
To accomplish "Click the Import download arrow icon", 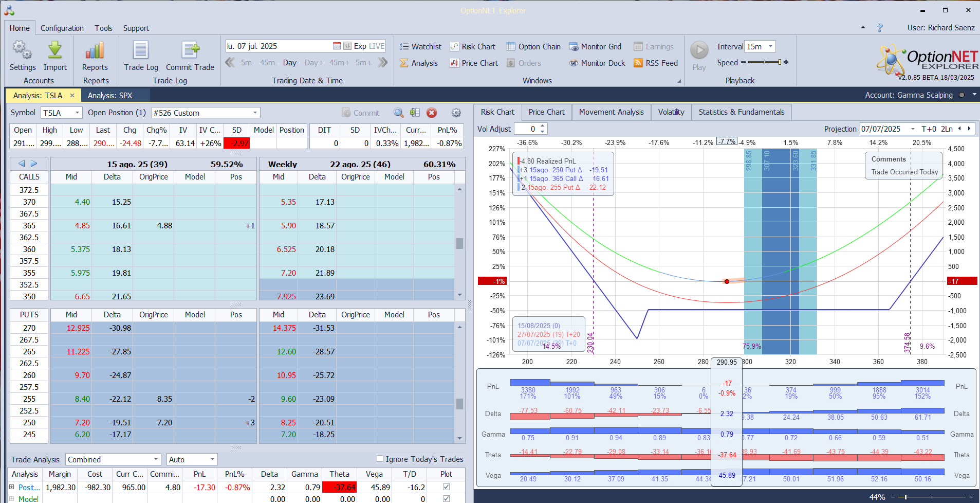I will [x=55, y=50].
